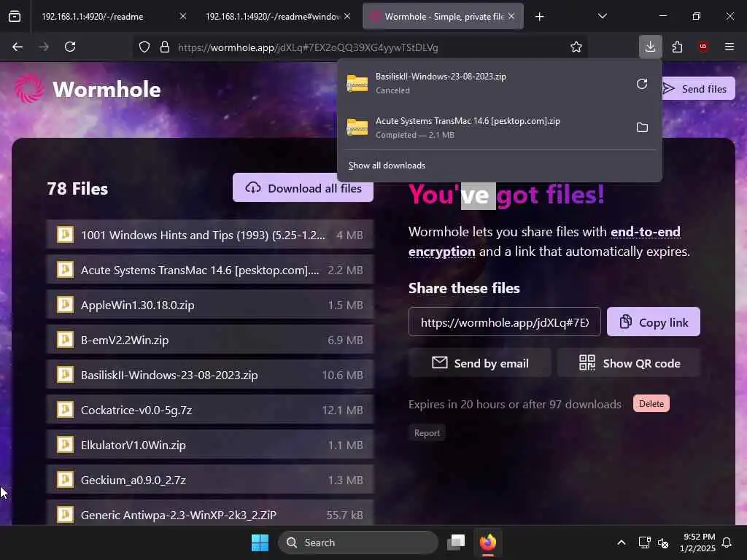Switch to the readme#windows tab
Screen dimensions: 747x560
pyautogui.click(x=278, y=17)
